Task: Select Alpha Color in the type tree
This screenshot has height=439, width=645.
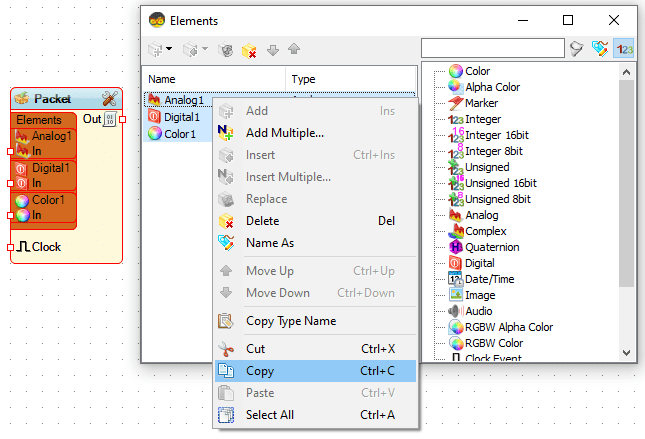Action: [x=484, y=87]
